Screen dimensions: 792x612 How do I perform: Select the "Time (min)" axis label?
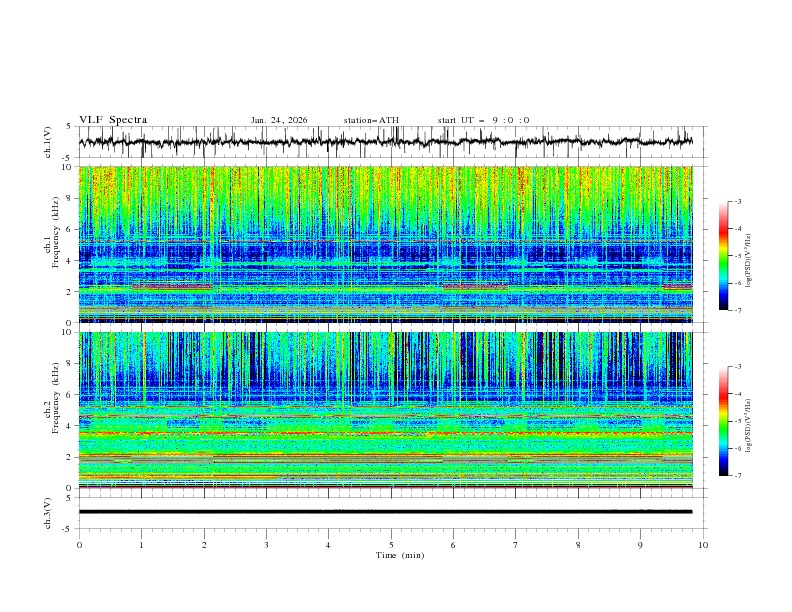click(x=400, y=555)
